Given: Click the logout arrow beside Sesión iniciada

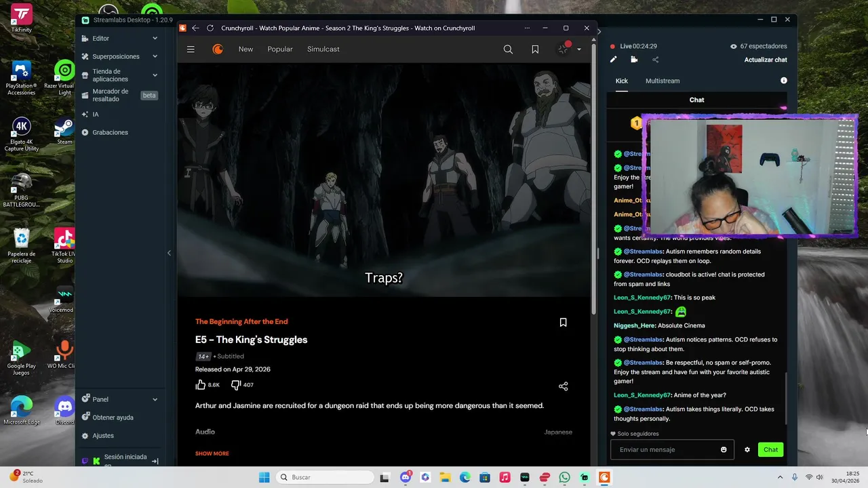Looking at the screenshot, I should pyautogui.click(x=155, y=461).
